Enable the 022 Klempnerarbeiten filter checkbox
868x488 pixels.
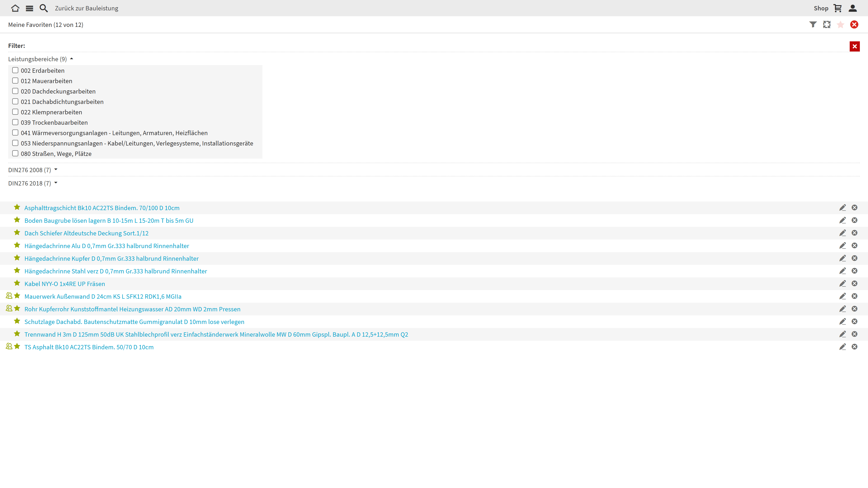click(x=15, y=112)
